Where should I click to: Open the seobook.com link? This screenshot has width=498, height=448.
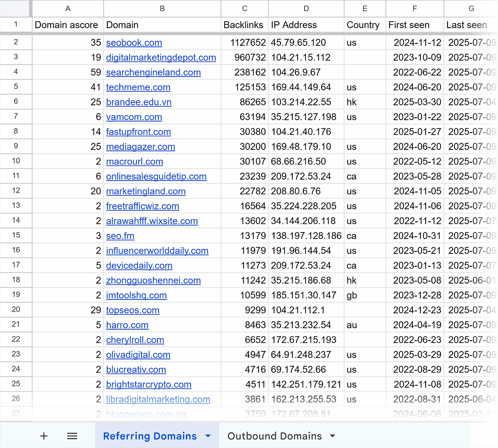tap(134, 43)
